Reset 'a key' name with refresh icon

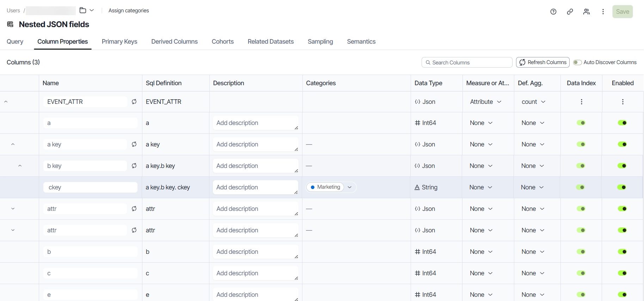point(134,144)
